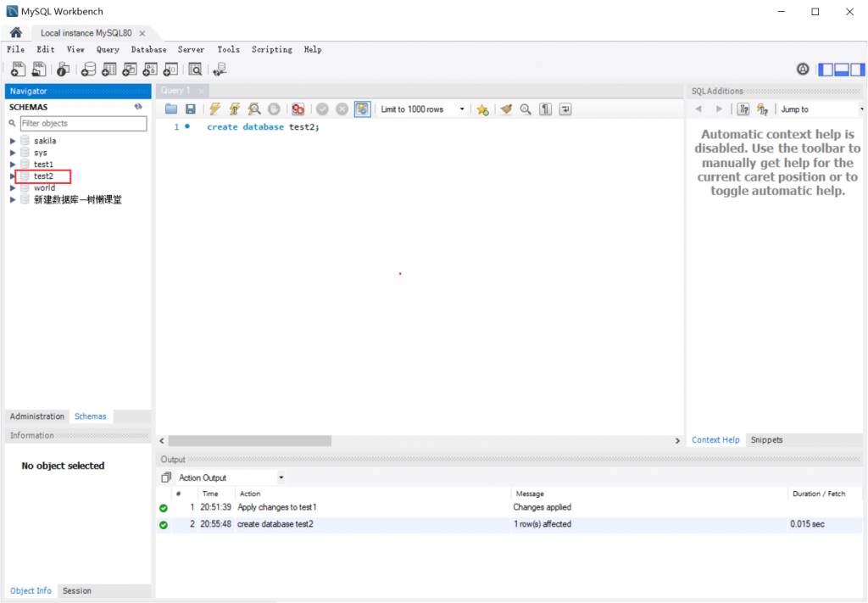The height and width of the screenshot is (603, 868).
Task: Toggle word wrap icon
Action: [x=565, y=109]
